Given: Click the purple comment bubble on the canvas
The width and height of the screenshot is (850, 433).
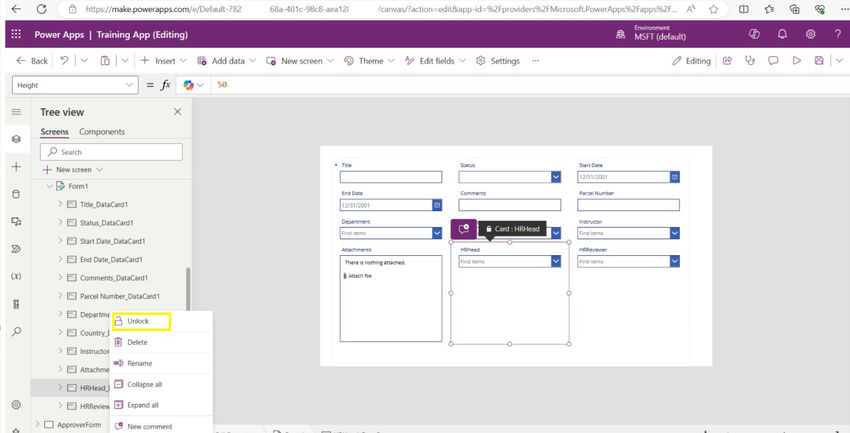Looking at the screenshot, I should click(463, 229).
